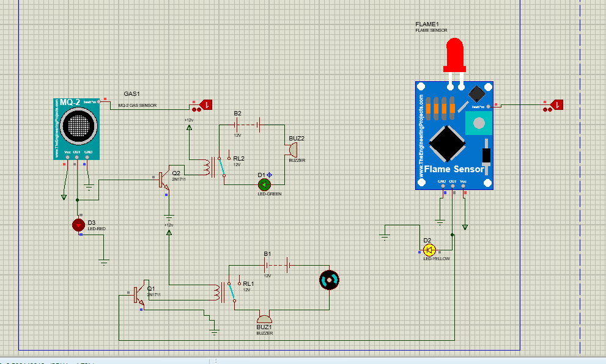Click the 2N1711 text under Q2
Viewport: 606px width, 364px height.
coord(179,179)
